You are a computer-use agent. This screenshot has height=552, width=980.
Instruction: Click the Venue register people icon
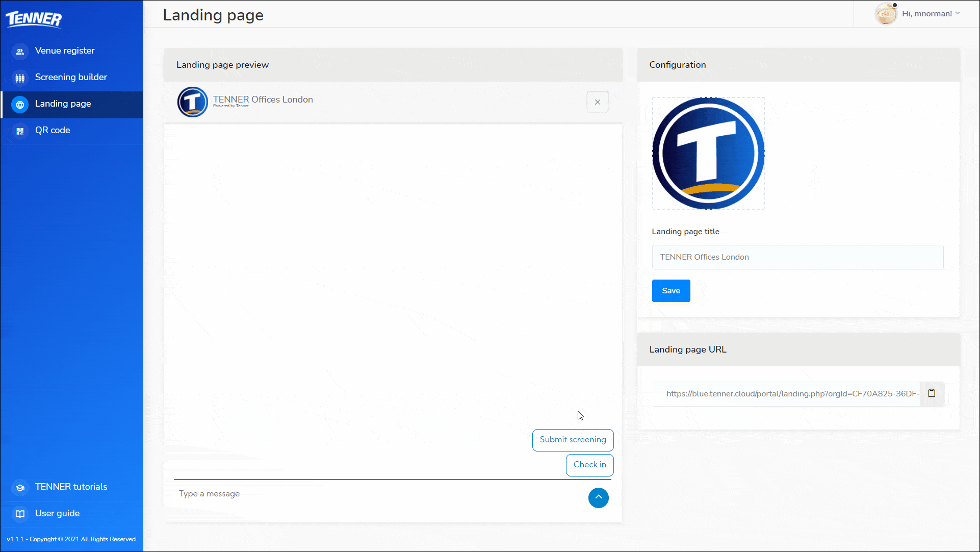pos(20,51)
